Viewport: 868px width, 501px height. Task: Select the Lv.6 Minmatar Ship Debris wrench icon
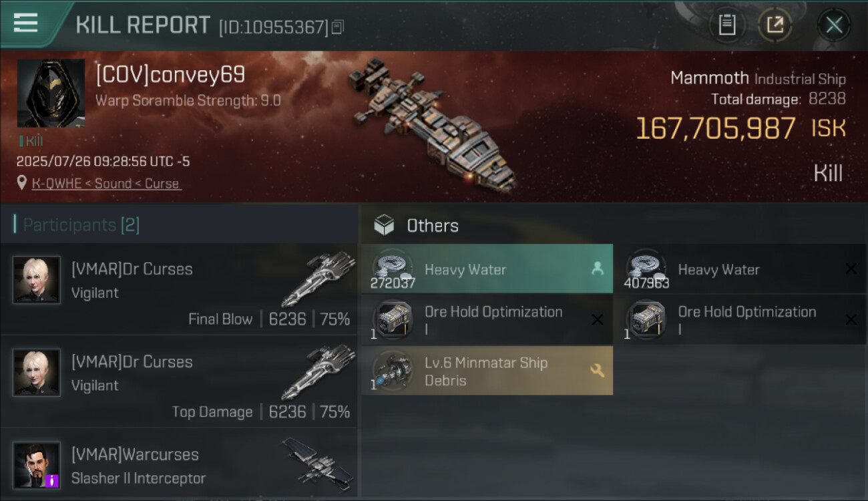(x=597, y=370)
